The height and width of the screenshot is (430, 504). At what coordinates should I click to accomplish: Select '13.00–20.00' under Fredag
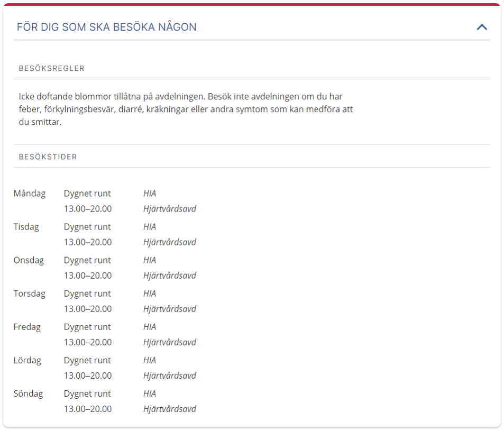[x=88, y=343]
